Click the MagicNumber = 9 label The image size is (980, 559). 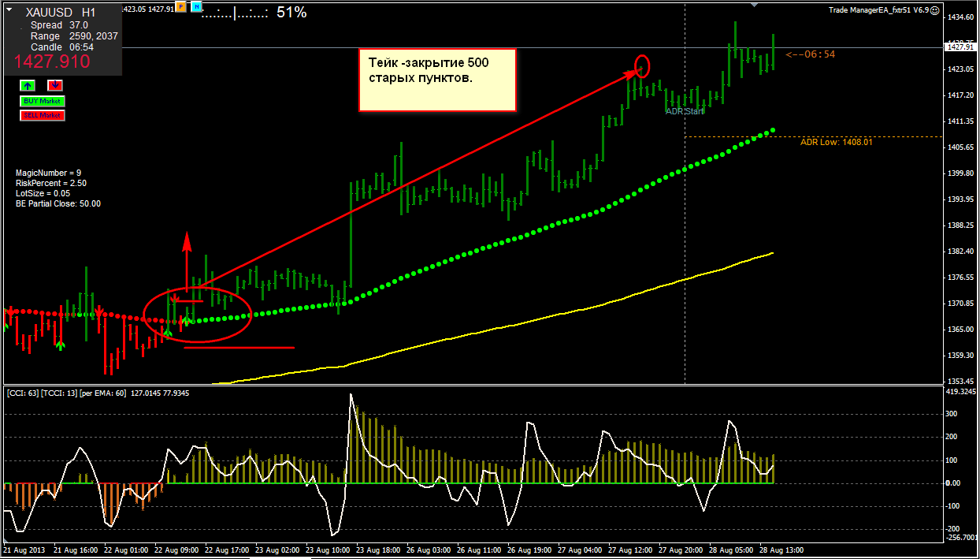pyautogui.click(x=48, y=173)
